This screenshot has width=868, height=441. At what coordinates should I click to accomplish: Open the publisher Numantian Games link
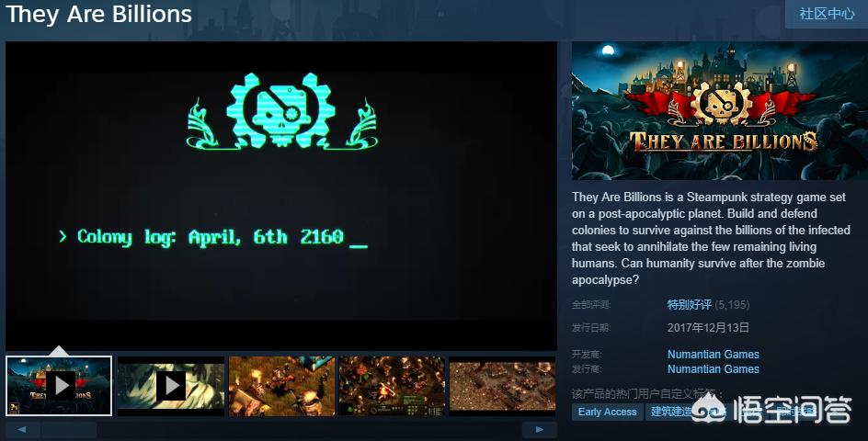713,369
